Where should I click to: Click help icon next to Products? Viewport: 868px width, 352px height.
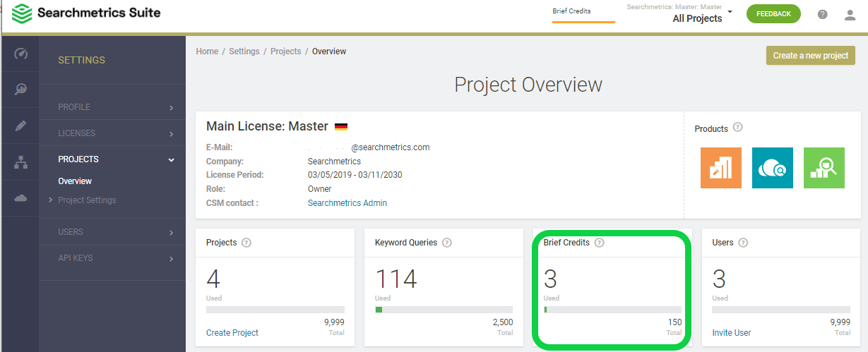pyautogui.click(x=738, y=128)
